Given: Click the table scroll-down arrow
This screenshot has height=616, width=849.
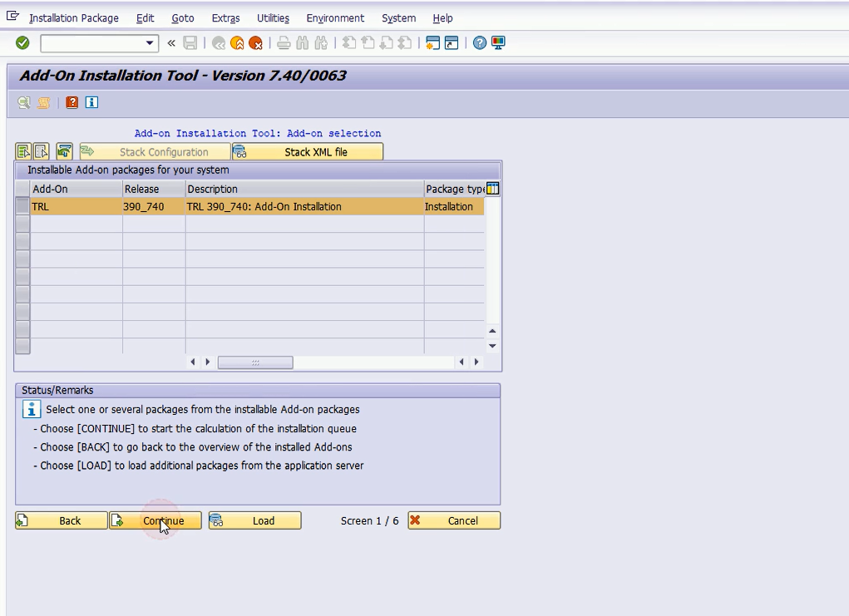Looking at the screenshot, I should tap(492, 346).
